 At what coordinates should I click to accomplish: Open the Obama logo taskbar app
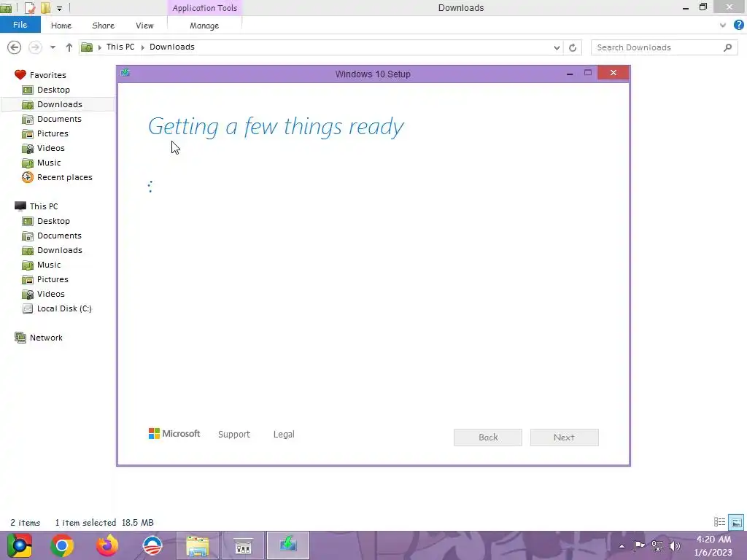coord(152,545)
